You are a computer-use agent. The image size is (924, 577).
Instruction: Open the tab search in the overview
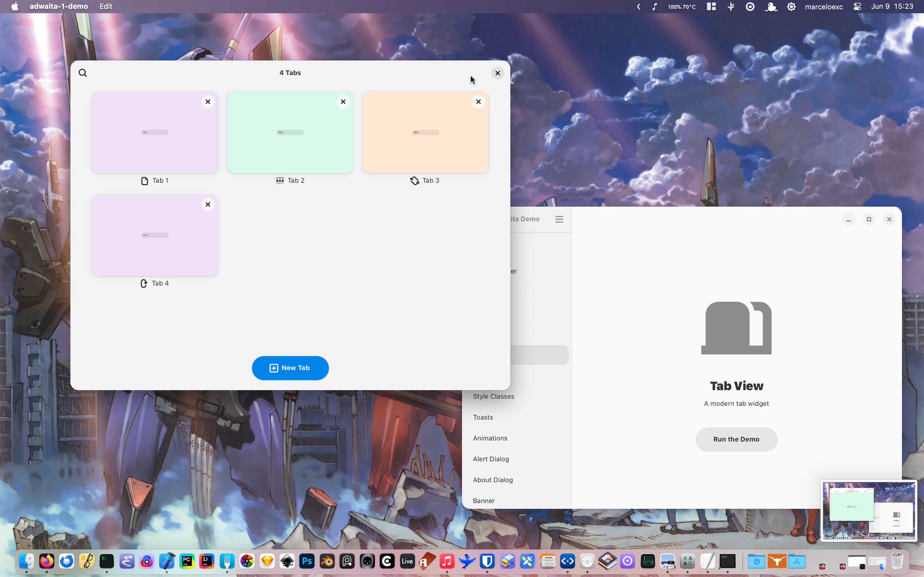tap(83, 73)
